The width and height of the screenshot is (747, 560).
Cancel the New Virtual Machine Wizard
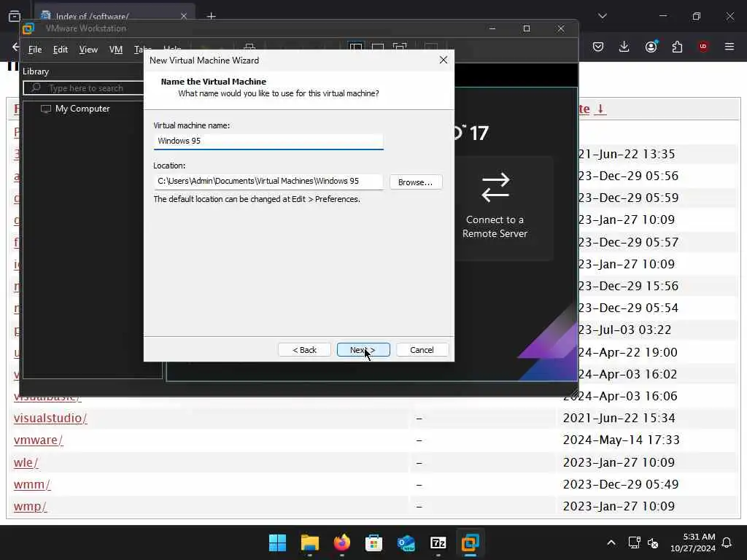coord(422,350)
